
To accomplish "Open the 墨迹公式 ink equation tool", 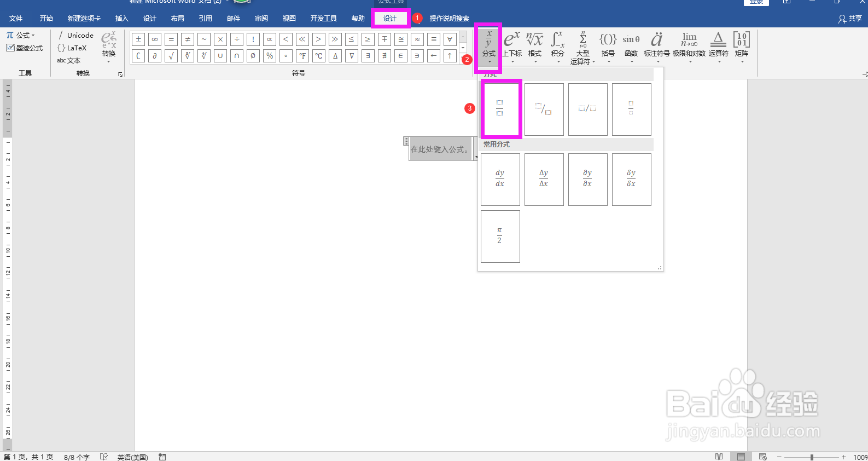I will tap(25, 48).
